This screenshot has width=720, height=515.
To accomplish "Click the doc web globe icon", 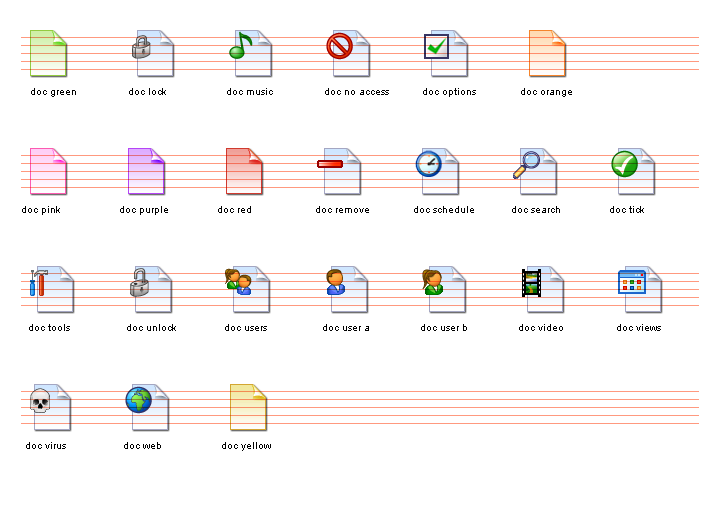I will pos(138,401).
